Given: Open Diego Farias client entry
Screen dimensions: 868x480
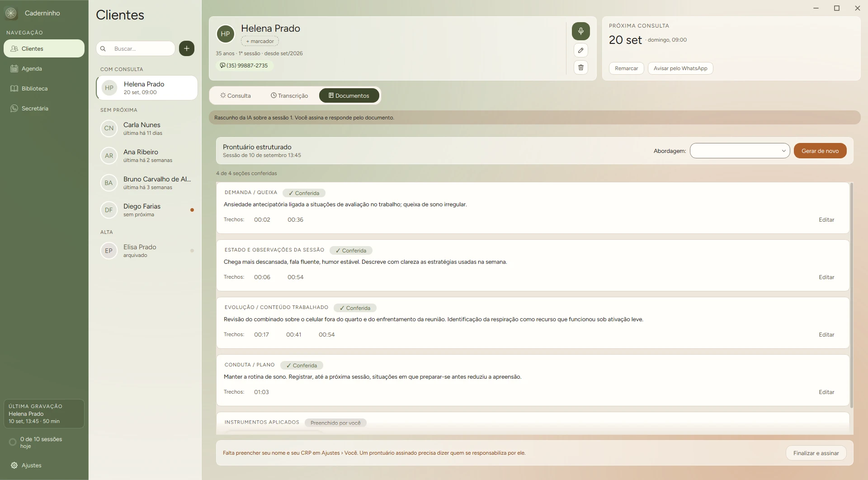Looking at the screenshot, I should coord(147,210).
